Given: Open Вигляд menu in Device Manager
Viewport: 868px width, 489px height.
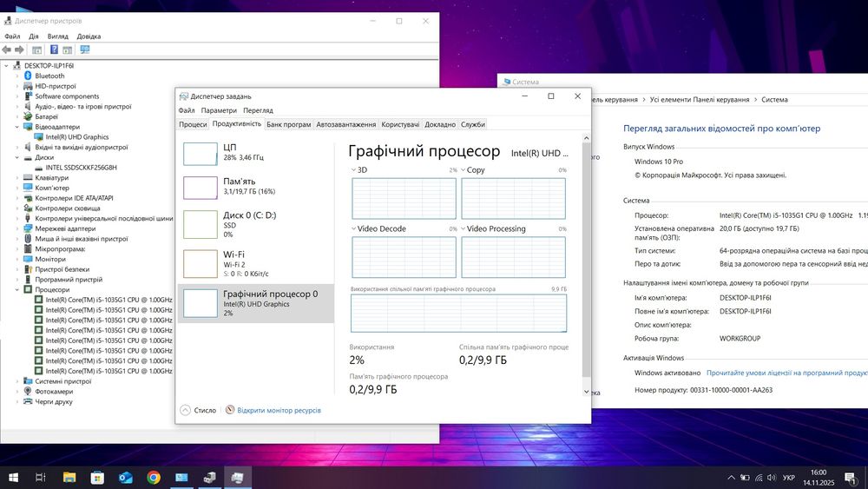Looking at the screenshot, I should pos(57,36).
